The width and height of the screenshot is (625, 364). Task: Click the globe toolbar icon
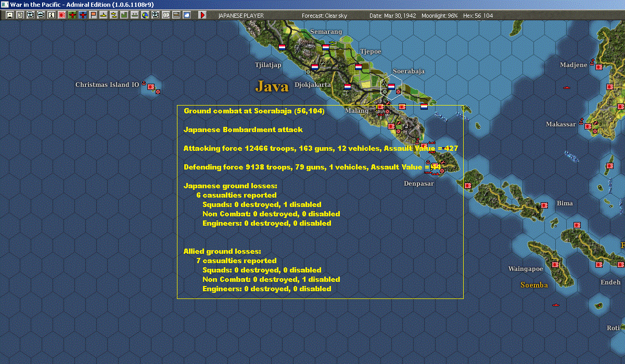tap(145, 15)
